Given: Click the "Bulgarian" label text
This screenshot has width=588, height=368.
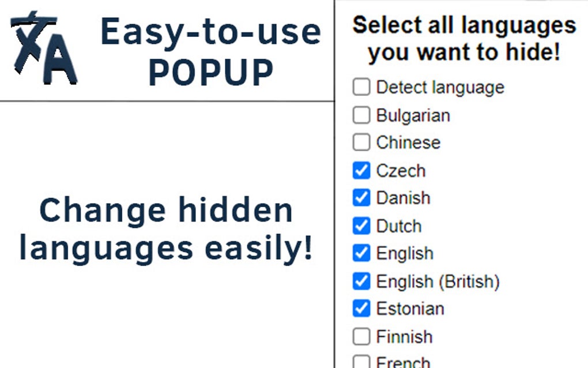Looking at the screenshot, I should (413, 115).
